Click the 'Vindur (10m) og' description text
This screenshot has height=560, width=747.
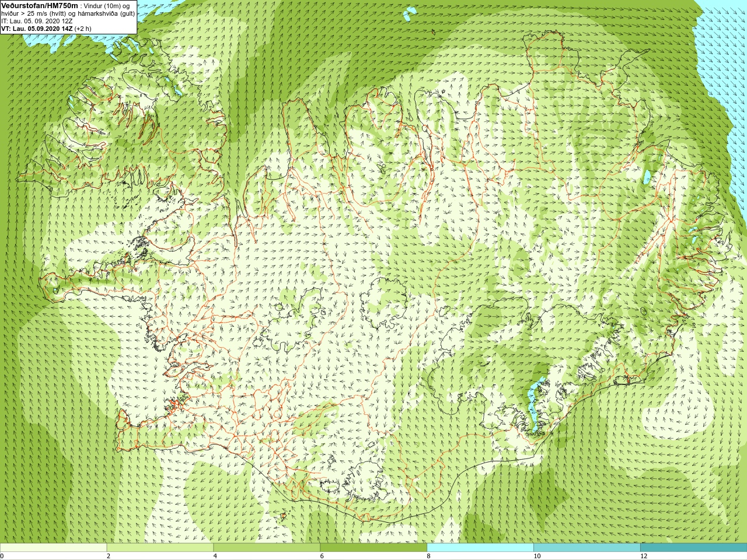tap(107, 6)
